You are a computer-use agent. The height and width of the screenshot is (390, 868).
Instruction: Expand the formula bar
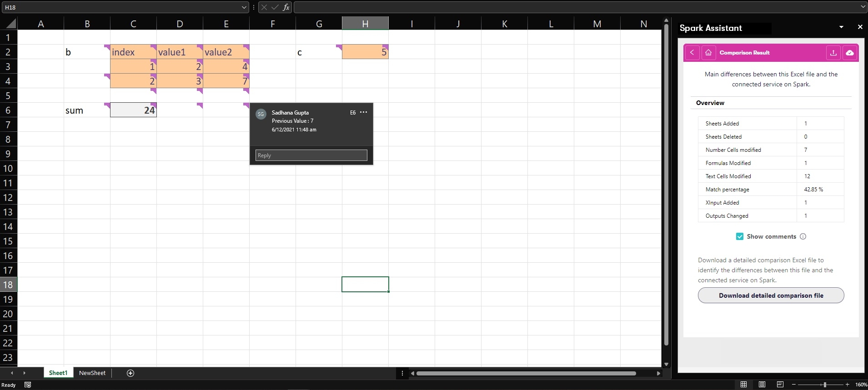(x=863, y=7)
